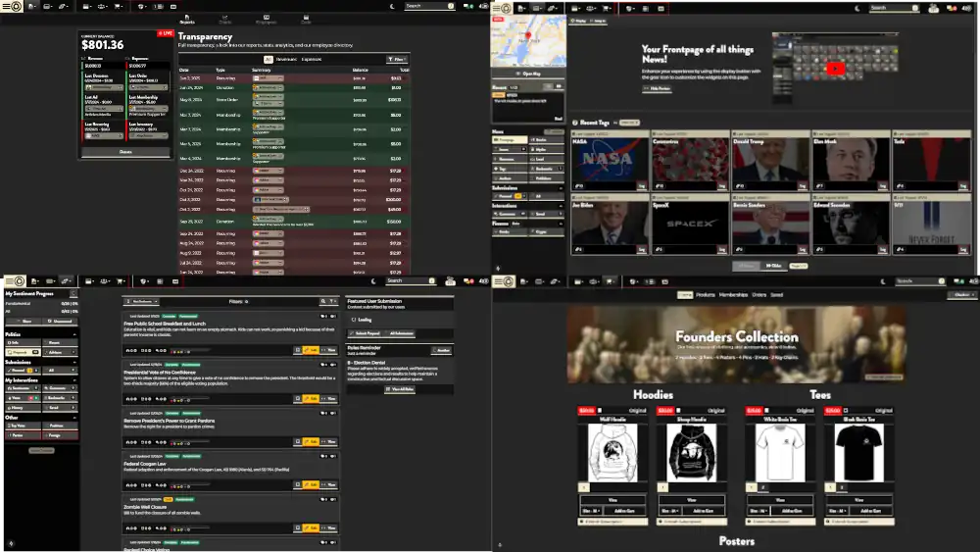Select the Expenses filter in the Transparency table
This screenshot has width=980, height=552.
coord(312,59)
